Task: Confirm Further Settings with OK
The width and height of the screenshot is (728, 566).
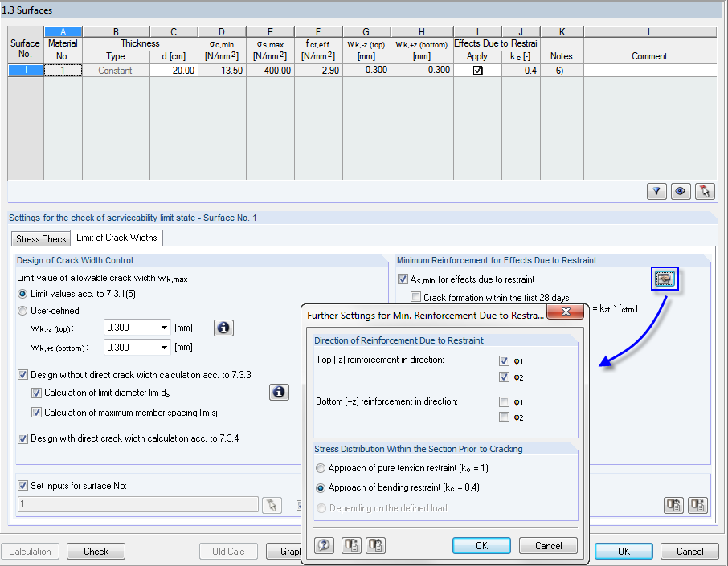Action: (x=481, y=545)
